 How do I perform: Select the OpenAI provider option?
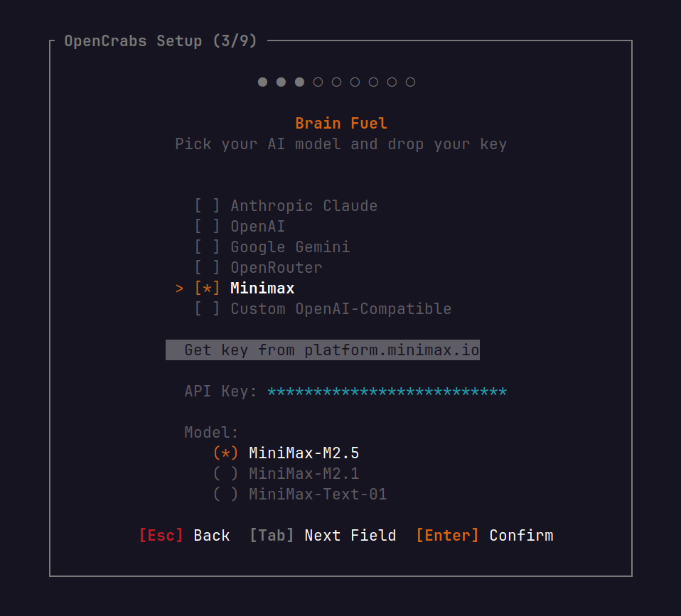click(x=240, y=226)
